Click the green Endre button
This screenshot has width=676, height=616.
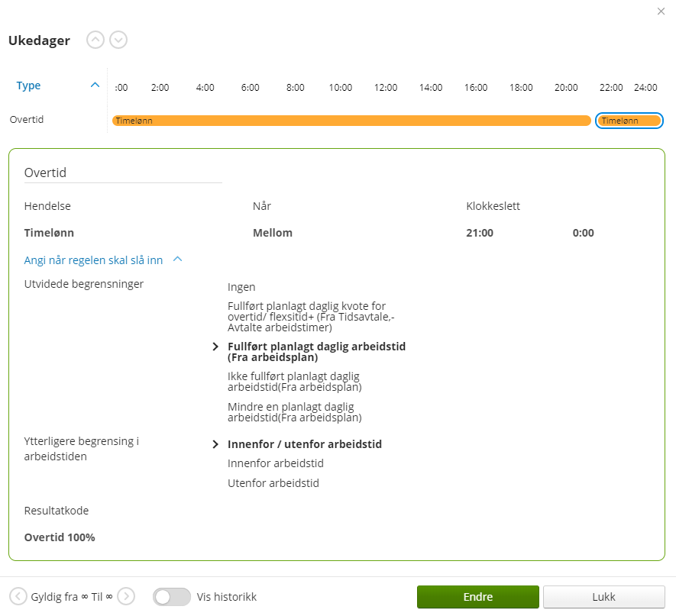[x=477, y=597]
